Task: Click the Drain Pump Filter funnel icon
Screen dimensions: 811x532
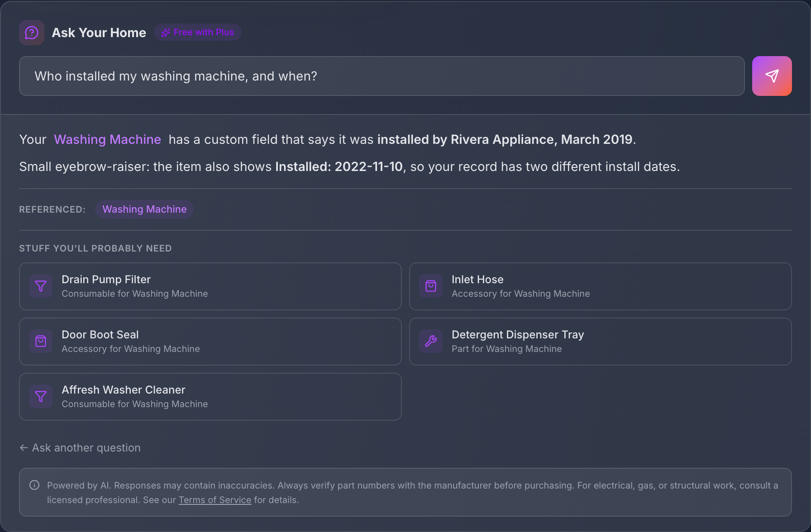Action: click(41, 286)
